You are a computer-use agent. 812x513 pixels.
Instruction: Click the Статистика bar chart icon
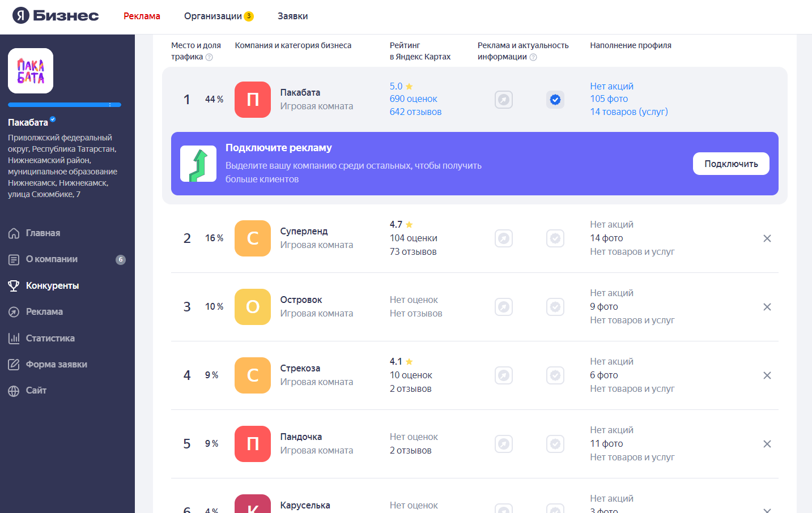14,338
